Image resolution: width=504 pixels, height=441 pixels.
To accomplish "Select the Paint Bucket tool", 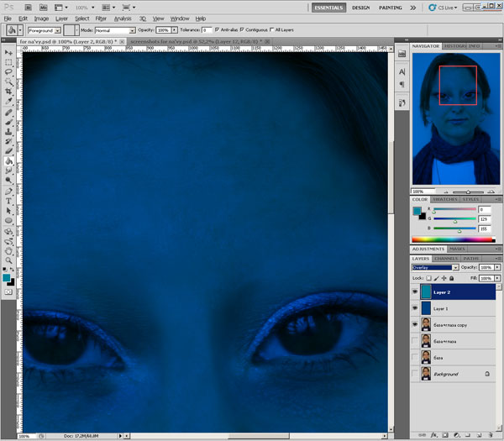I will (8, 160).
